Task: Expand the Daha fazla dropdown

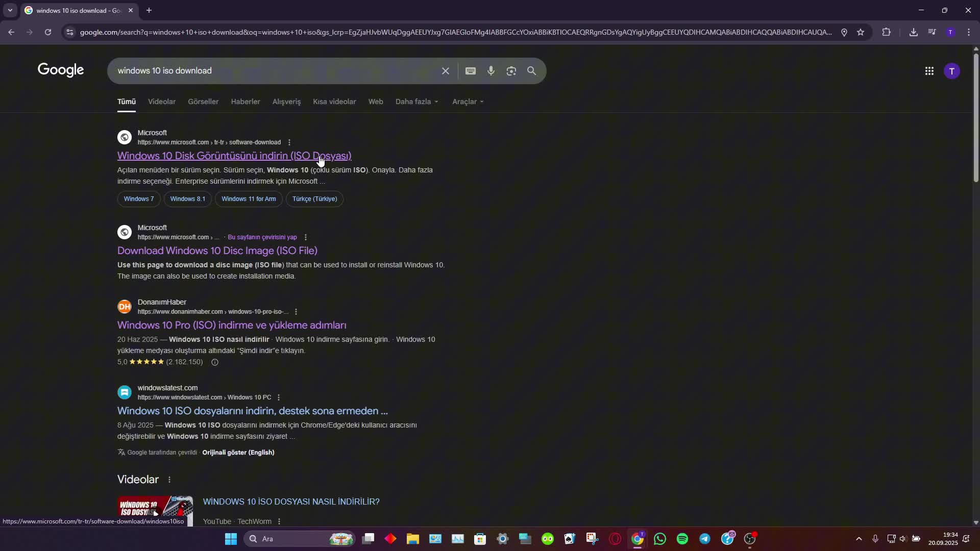Action: click(x=416, y=102)
